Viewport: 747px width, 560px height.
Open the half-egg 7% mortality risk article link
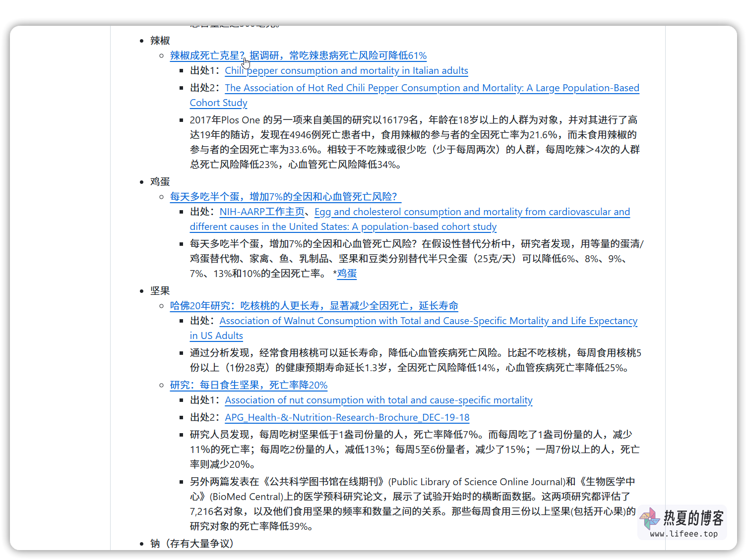click(x=284, y=197)
